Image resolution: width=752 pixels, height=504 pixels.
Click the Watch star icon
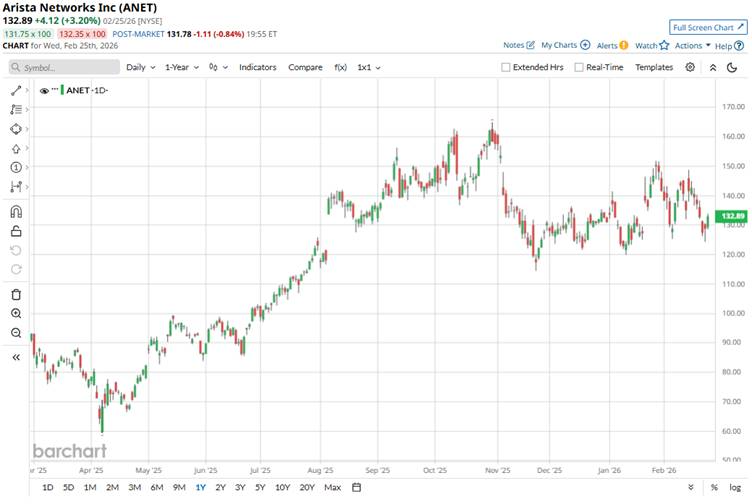664,46
